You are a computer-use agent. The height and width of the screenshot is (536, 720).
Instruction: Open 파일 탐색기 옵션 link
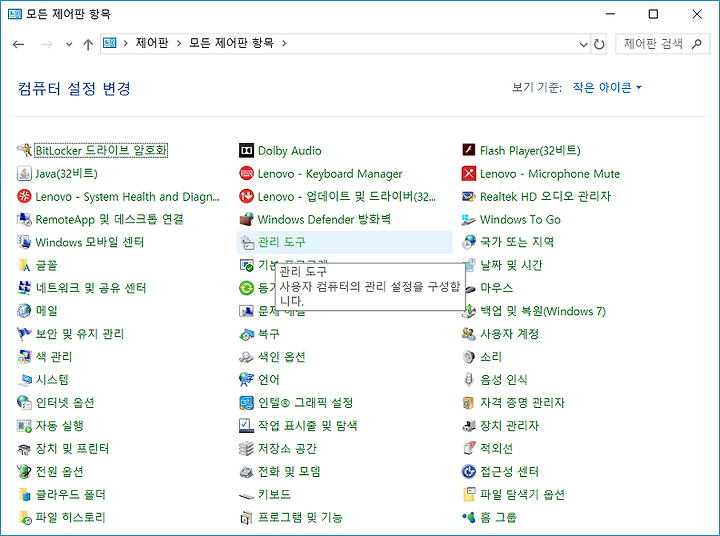point(522,494)
